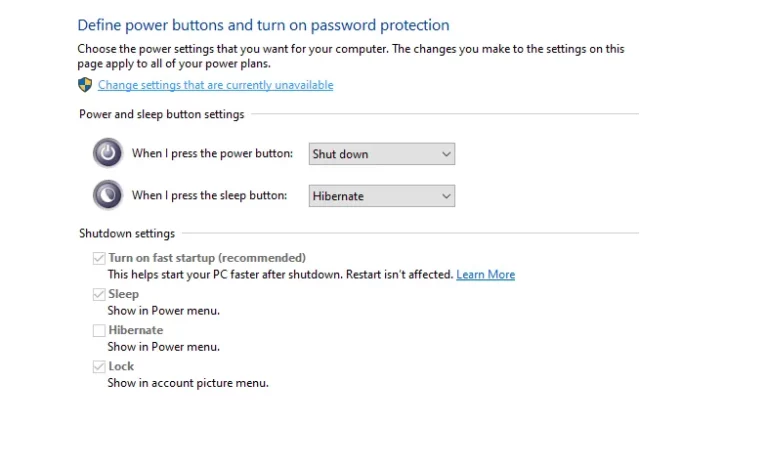Click the chevron arrow on 'Shut down' combo box
The width and height of the screenshot is (768, 467).
[446, 154]
